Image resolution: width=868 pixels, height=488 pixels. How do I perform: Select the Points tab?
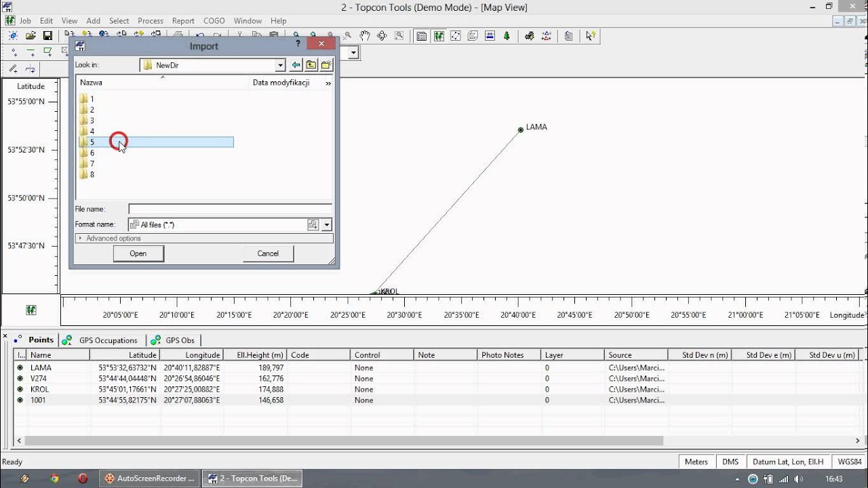(x=34, y=340)
